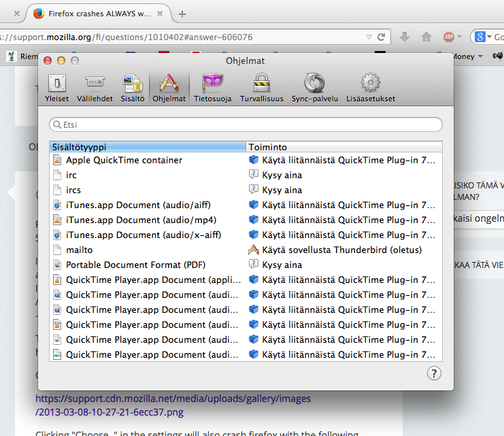Select the Ohjelmat preferences pane
The height and width of the screenshot is (436, 504).
click(x=169, y=88)
